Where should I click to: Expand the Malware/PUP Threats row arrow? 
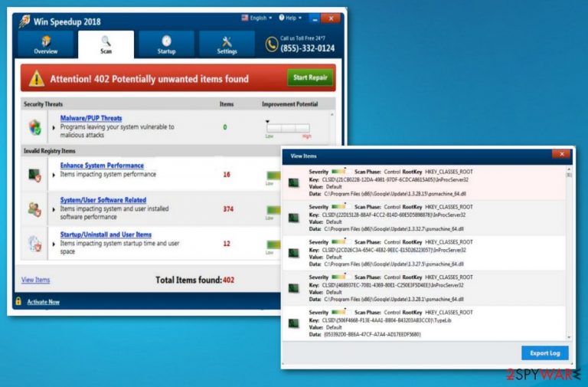[x=54, y=128]
